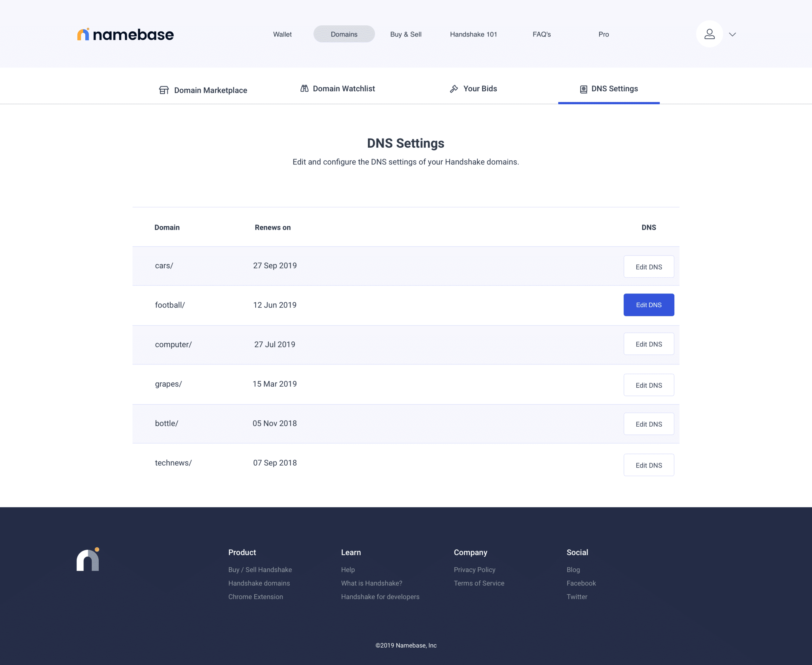Click the Product footer heading
The width and height of the screenshot is (812, 665).
(x=242, y=552)
